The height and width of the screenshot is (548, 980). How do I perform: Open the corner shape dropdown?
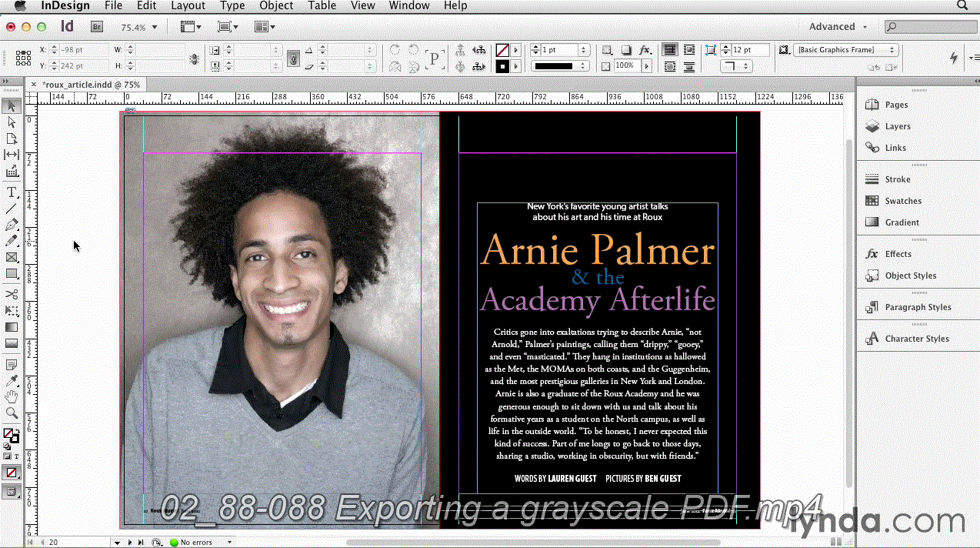point(738,67)
